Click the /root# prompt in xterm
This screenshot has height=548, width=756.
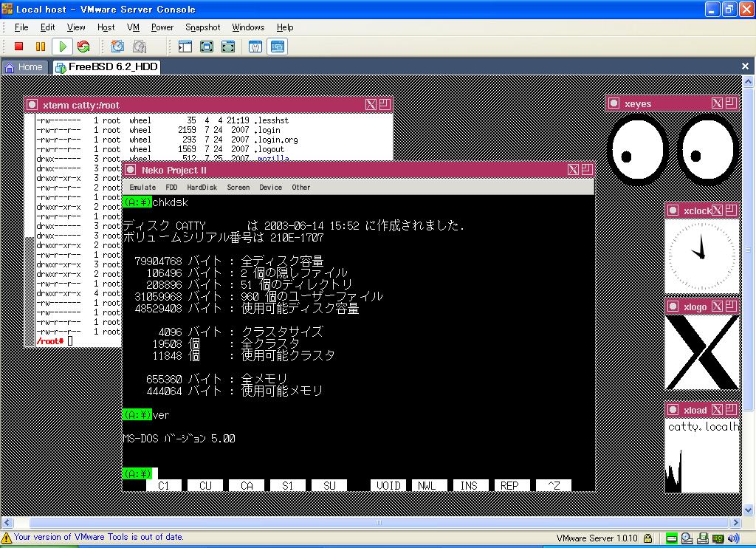[x=49, y=341]
